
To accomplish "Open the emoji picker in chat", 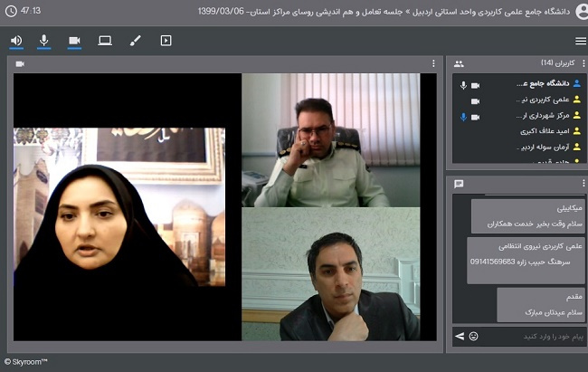I will (x=473, y=337).
